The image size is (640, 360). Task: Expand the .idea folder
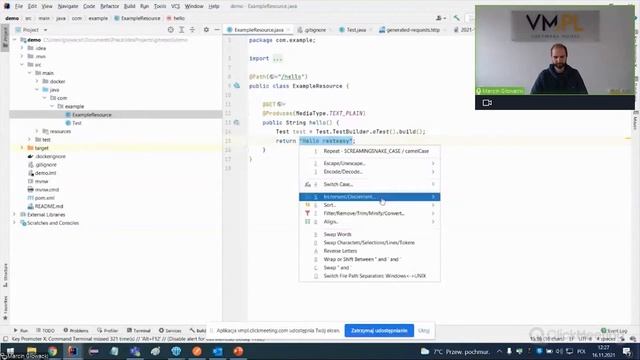click(22, 48)
